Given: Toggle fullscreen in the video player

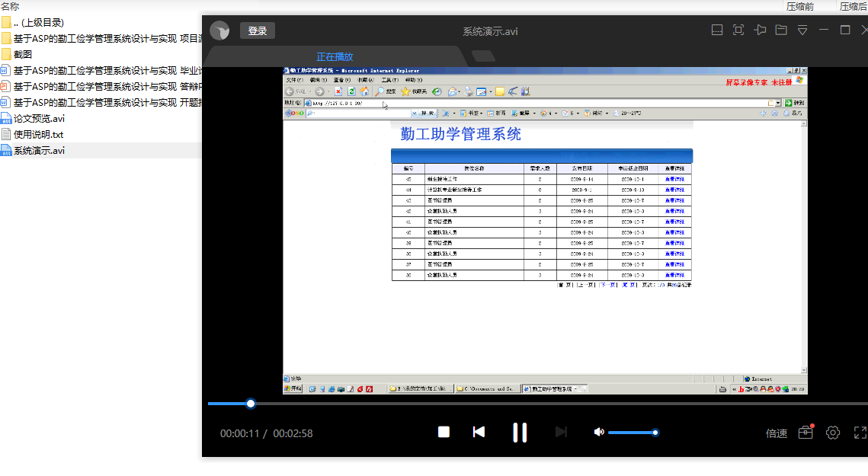Looking at the screenshot, I should coord(860,433).
